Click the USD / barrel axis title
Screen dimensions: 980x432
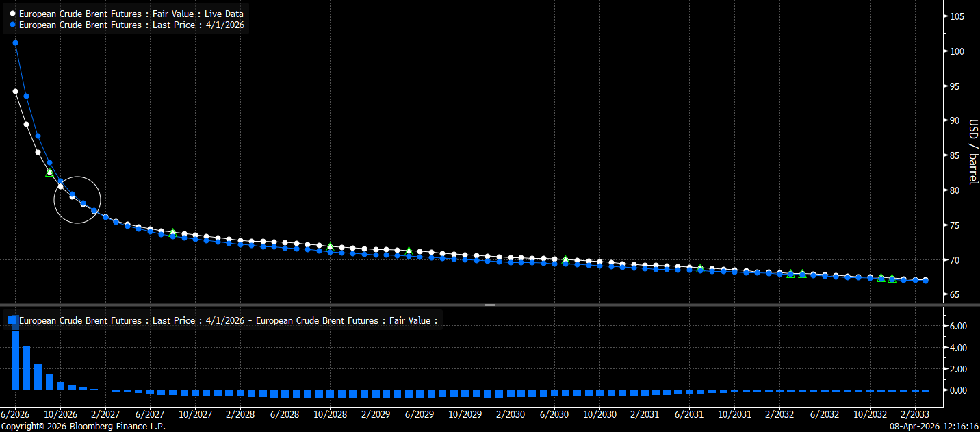tap(972, 152)
